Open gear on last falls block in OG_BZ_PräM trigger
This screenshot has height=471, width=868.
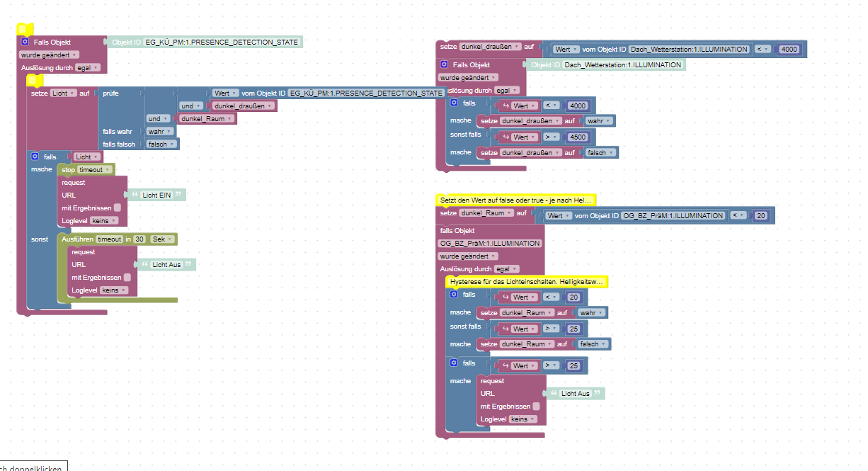click(454, 363)
